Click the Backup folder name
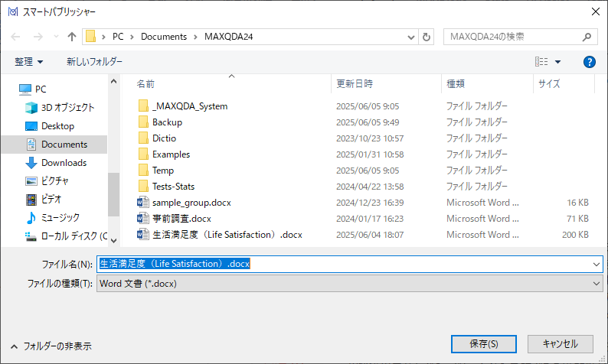608x364 pixels. (x=167, y=122)
